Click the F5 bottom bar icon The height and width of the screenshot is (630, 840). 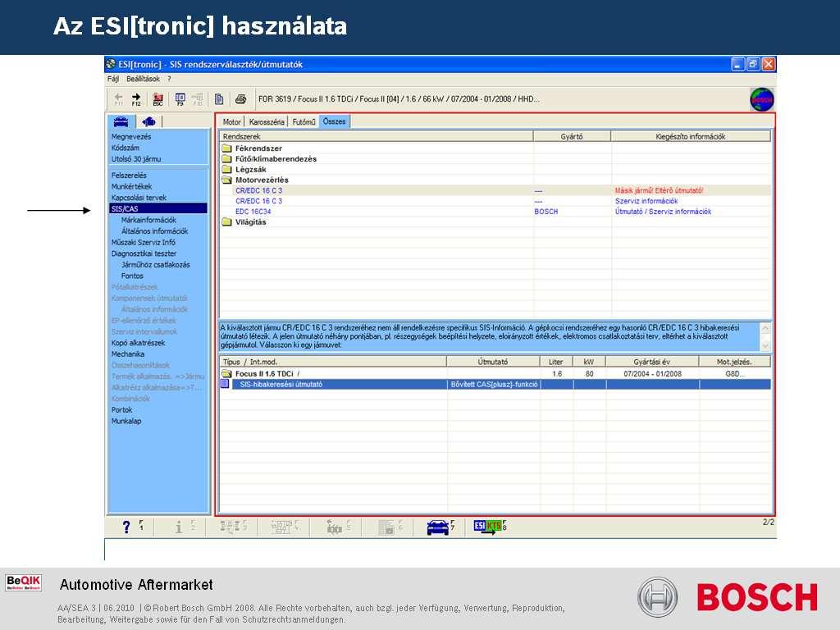pos(335,527)
